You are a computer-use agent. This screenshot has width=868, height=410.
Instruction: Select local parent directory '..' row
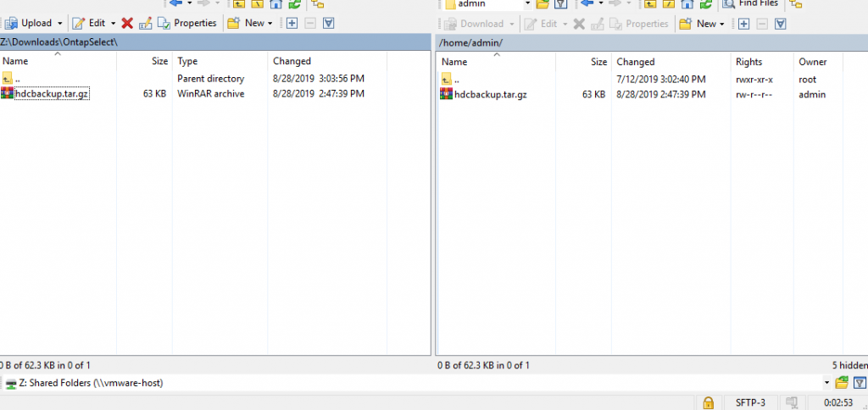(194, 79)
